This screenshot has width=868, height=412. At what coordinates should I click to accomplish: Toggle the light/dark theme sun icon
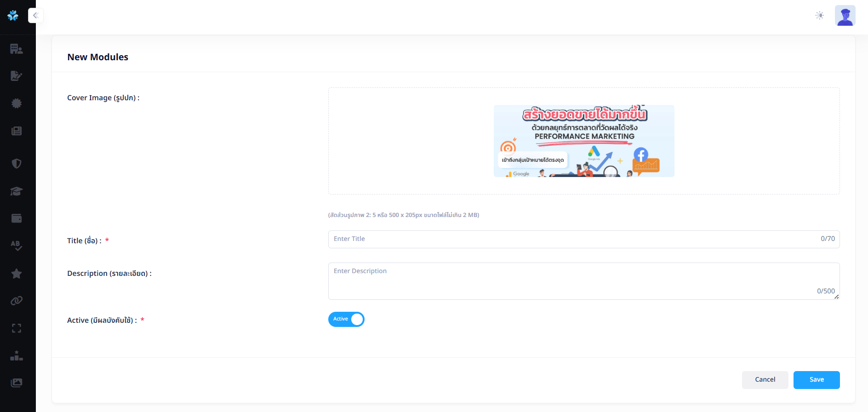819,16
